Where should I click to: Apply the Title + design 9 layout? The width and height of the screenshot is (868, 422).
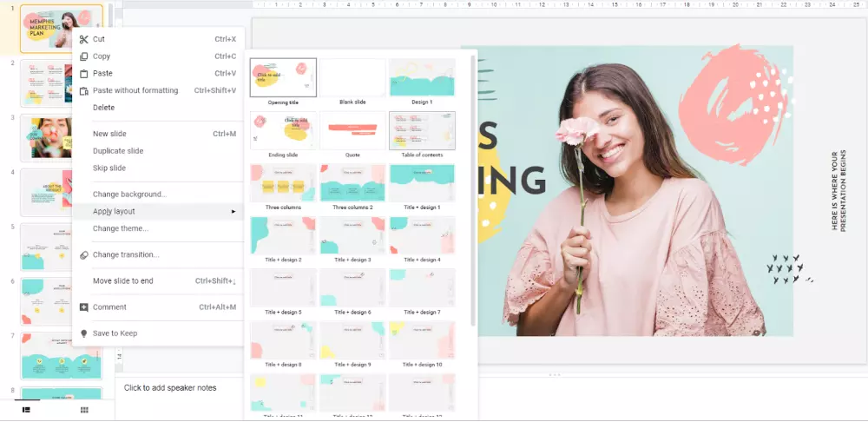[352, 340]
